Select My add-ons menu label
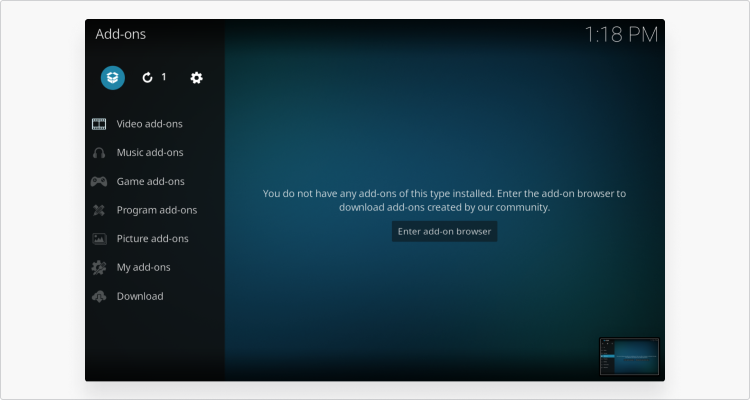 pyautogui.click(x=143, y=267)
